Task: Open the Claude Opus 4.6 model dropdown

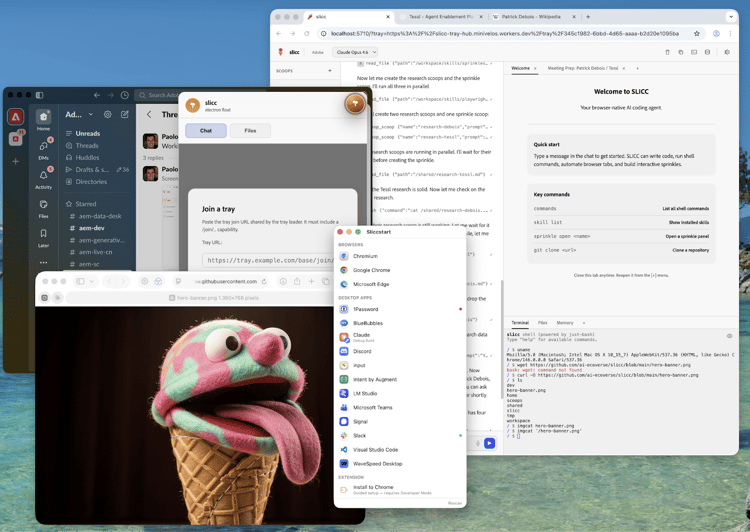Action: point(354,52)
